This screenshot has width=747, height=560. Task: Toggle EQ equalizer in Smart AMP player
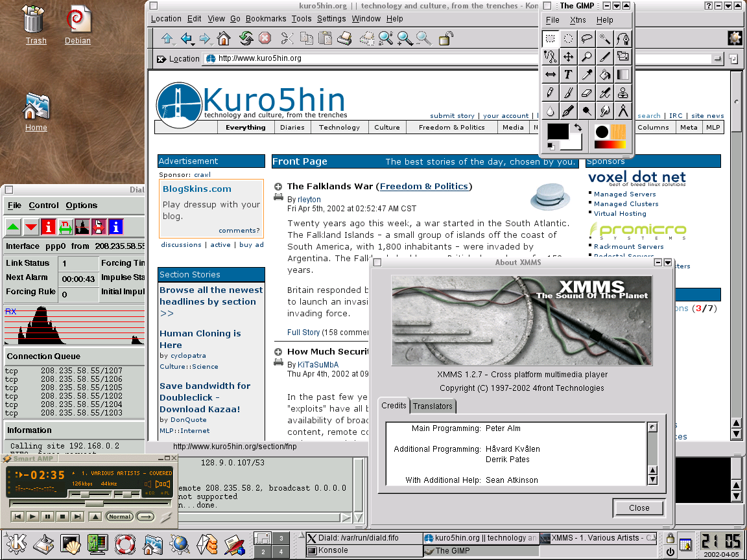click(x=151, y=493)
